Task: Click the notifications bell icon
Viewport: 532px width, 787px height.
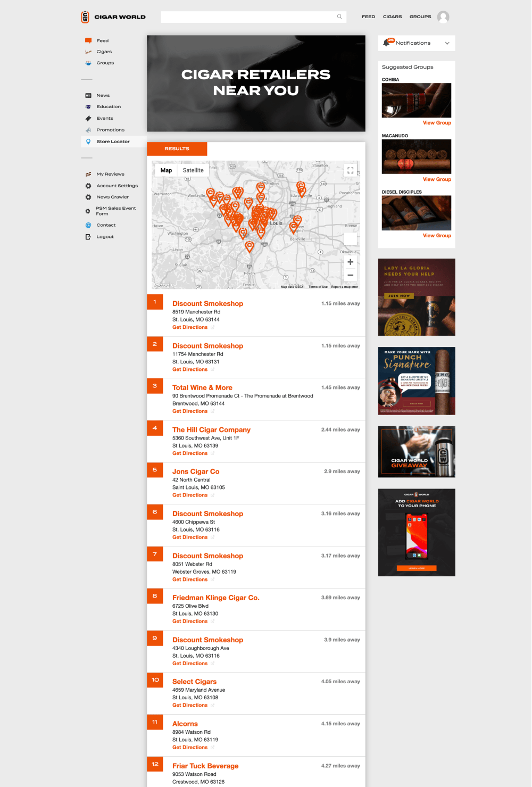Action: [x=387, y=43]
